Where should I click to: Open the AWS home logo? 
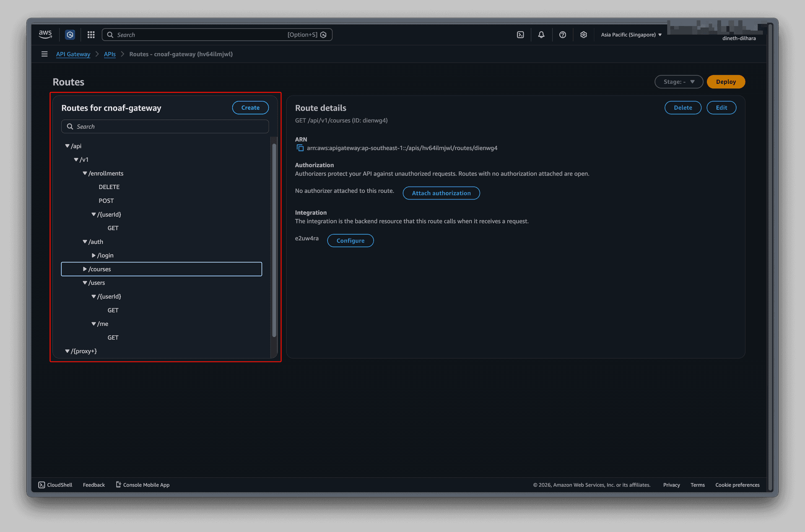pos(45,34)
